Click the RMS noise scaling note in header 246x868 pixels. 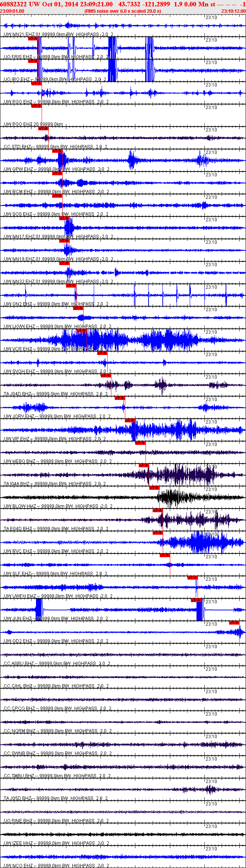click(x=123, y=11)
